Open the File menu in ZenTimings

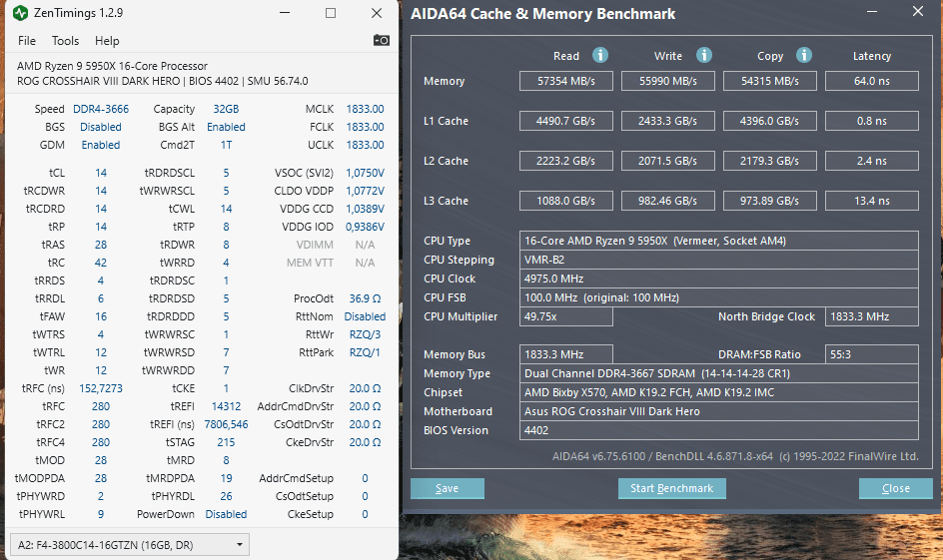(26, 41)
